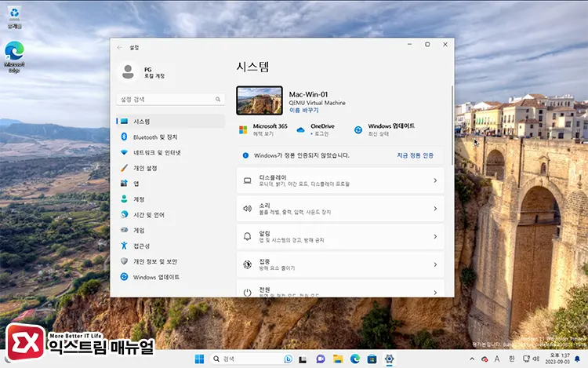
Task: Expand the 디스플레이 row chevron
Action: tap(435, 180)
